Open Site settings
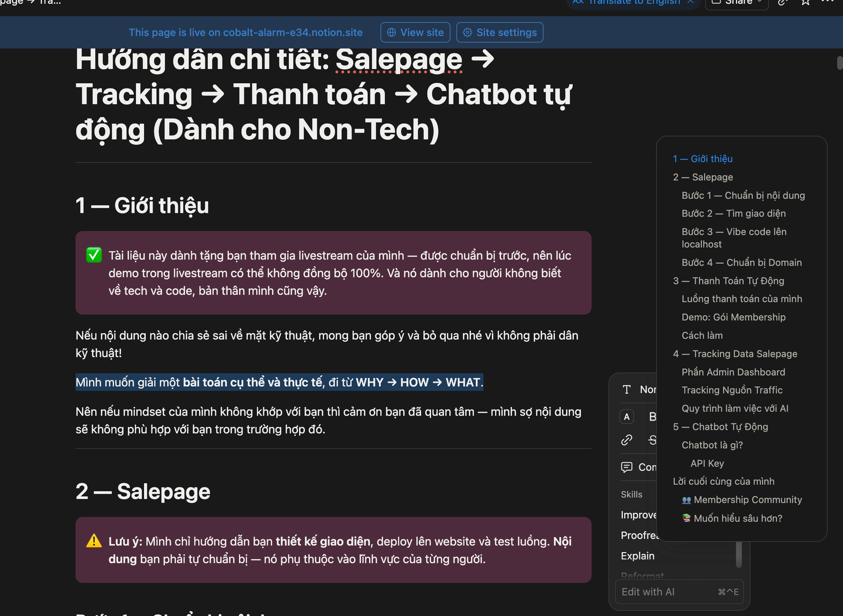This screenshot has height=616, width=843. (x=499, y=33)
